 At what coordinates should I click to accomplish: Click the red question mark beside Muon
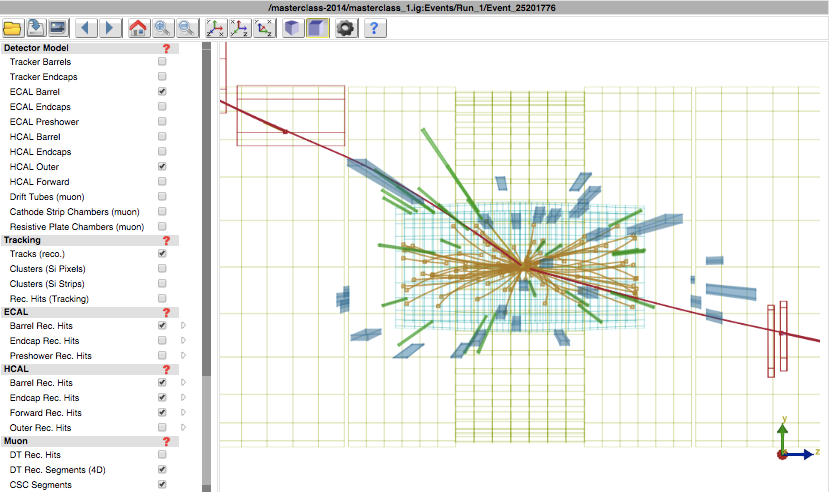(x=166, y=441)
